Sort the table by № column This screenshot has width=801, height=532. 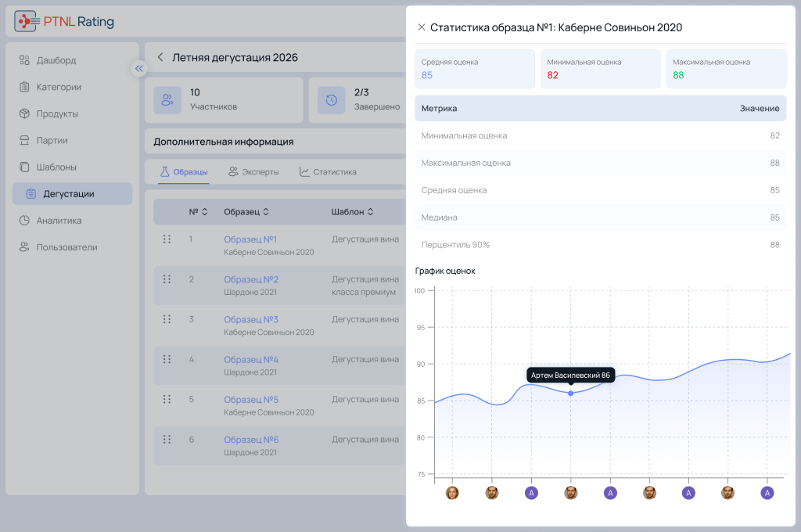pyautogui.click(x=198, y=211)
